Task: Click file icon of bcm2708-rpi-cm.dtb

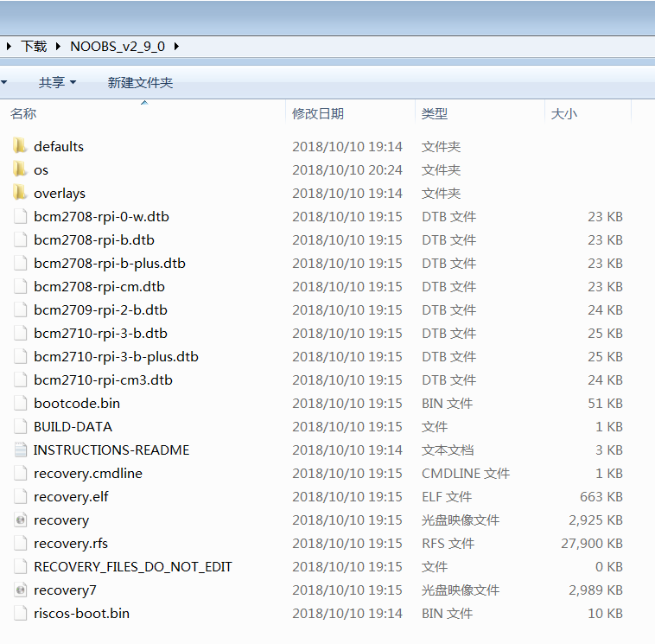Action: click(x=20, y=287)
